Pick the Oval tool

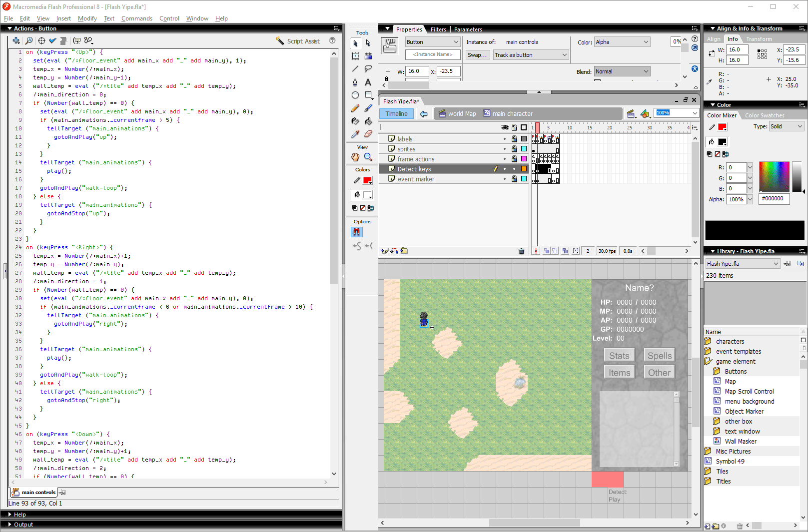355,95
